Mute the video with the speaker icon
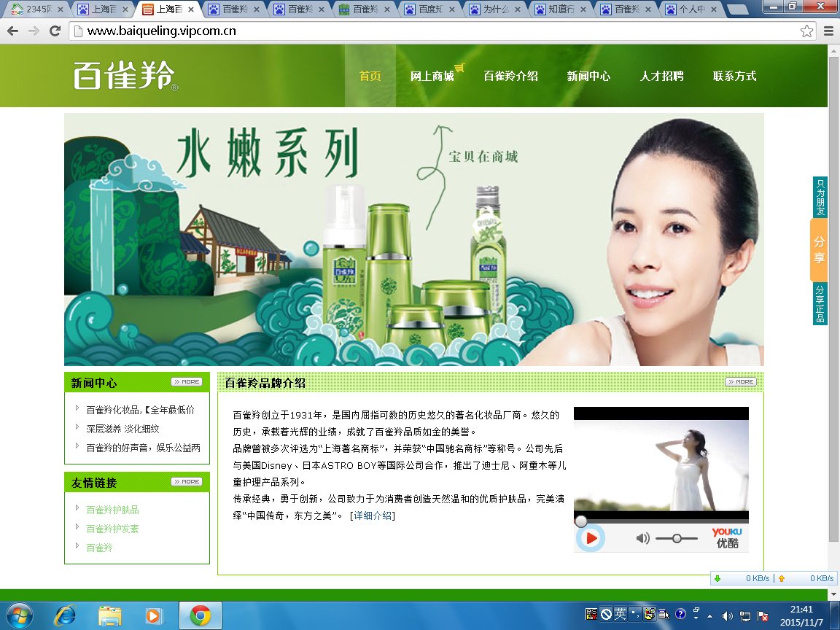 [x=642, y=538]
